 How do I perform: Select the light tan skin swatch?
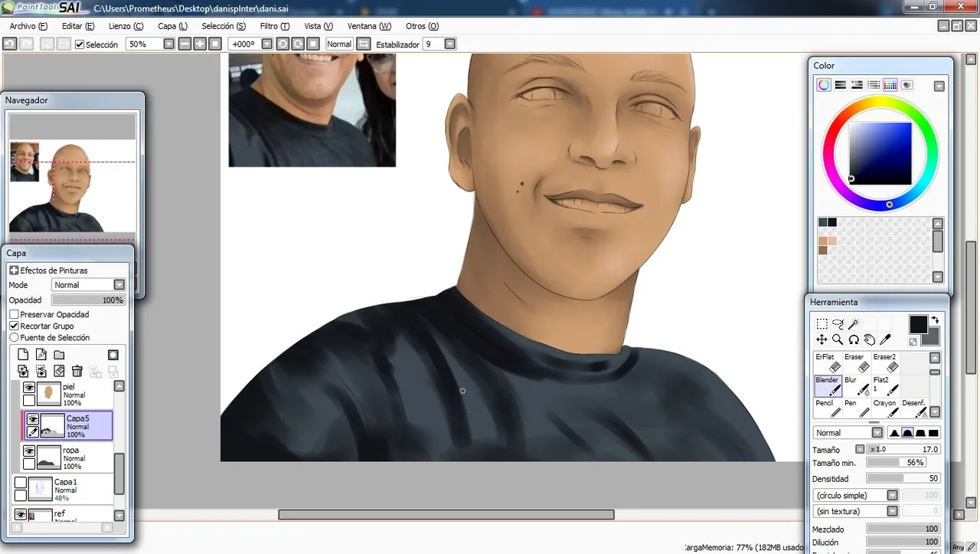[832, 241]
